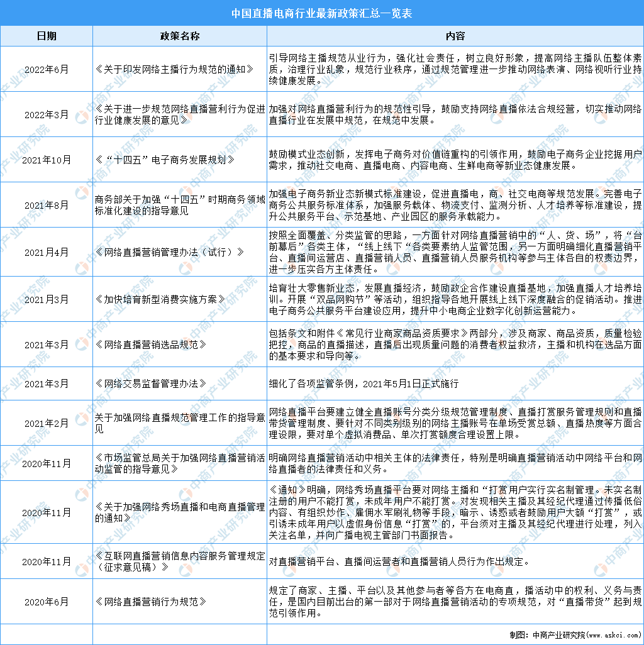Click content text starting "引导网络主播规范从业行为"
Image resolution: width=644 pixels, height=645 pixels.
(x=455, y=69)
